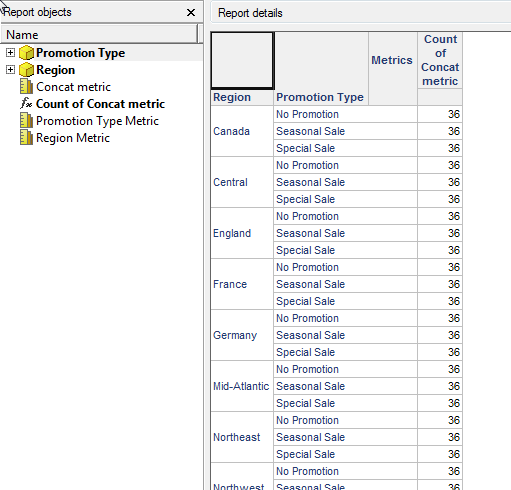This screenshot has width=511, height=490.
Task: Click No Promotion under Northeast
Action: pos(345,420)
